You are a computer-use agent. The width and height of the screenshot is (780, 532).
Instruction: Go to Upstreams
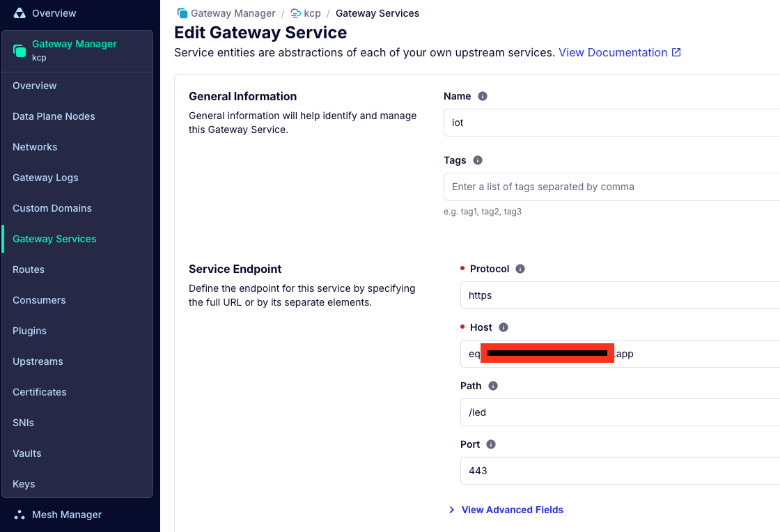38,361
